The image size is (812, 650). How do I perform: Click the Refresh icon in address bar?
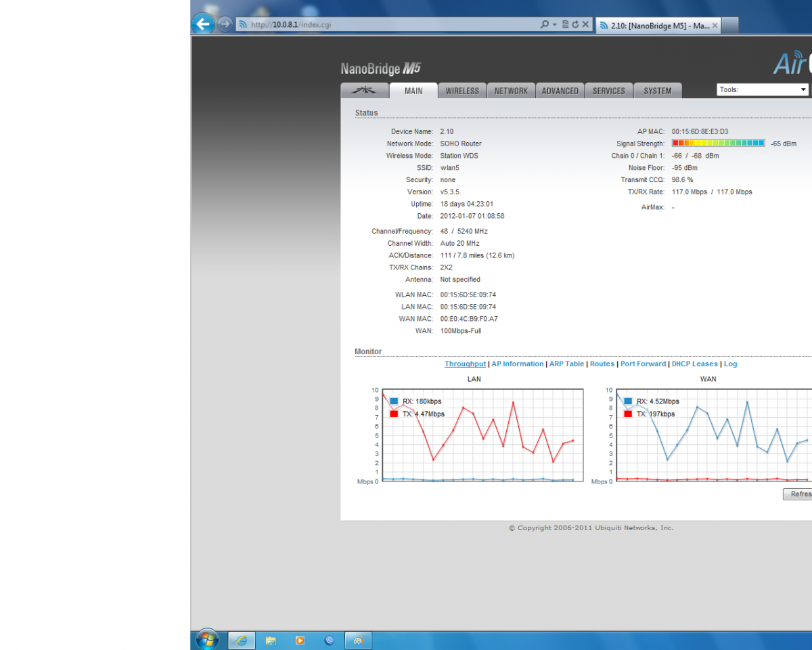point(575,24)
